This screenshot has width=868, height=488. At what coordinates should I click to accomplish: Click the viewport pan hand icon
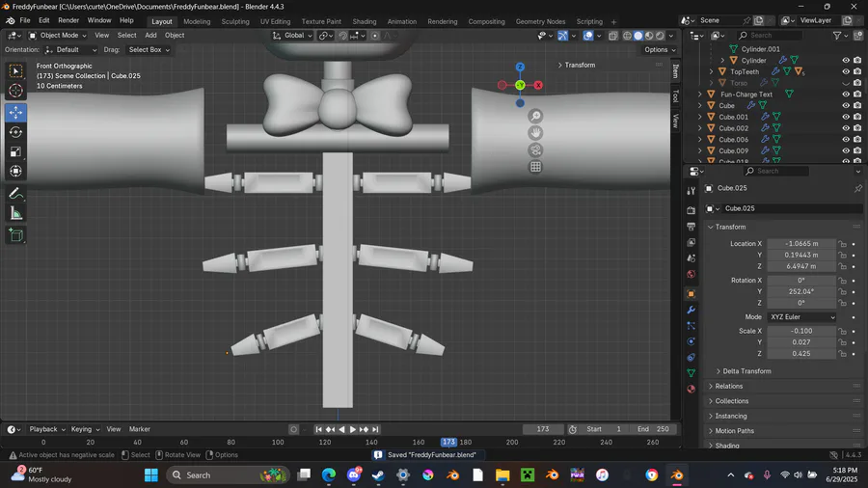click(x=535, y=133)
